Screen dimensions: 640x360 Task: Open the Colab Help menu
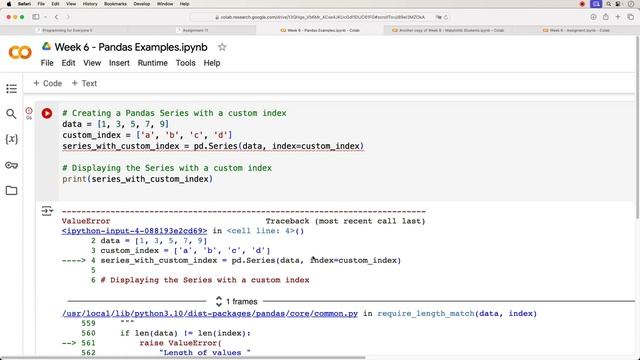(212, 63)
